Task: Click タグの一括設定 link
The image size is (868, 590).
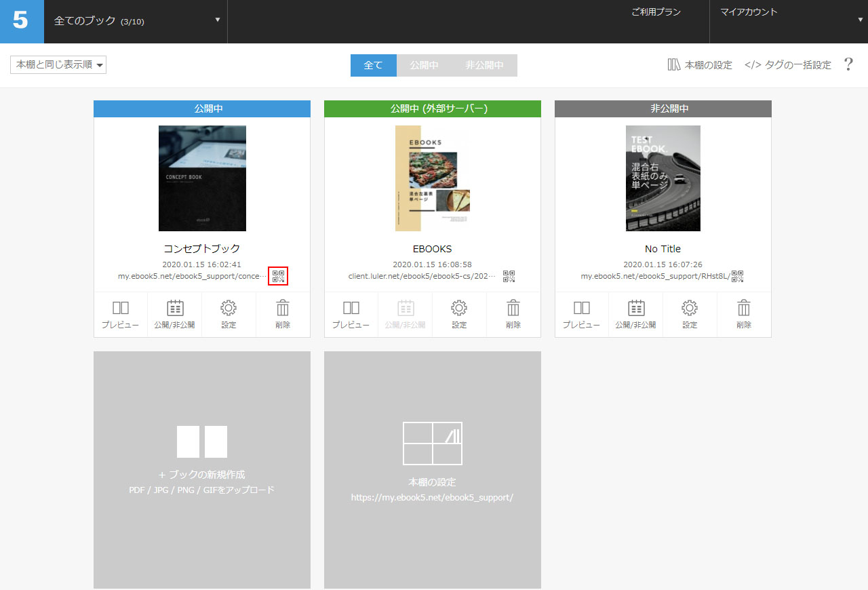Action: click(788, 65)
